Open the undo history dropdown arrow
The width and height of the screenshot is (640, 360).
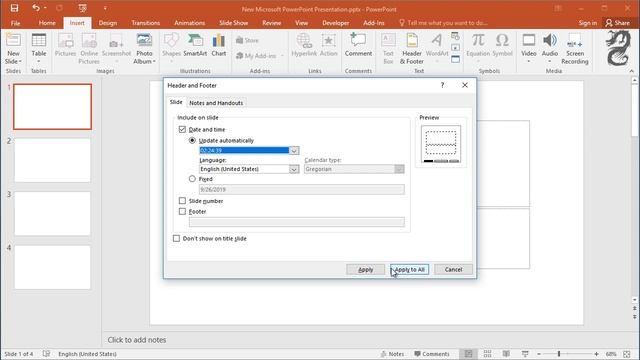point(45,8)
